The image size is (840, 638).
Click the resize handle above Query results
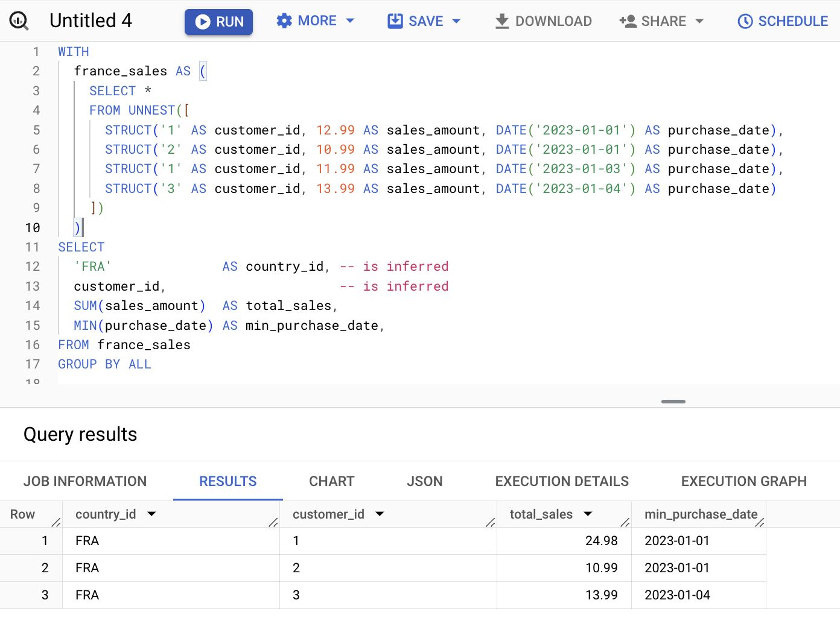(672, 401)
